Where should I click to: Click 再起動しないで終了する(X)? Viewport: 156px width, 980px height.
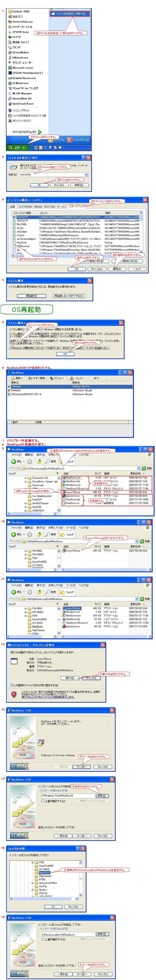(68, 296)
